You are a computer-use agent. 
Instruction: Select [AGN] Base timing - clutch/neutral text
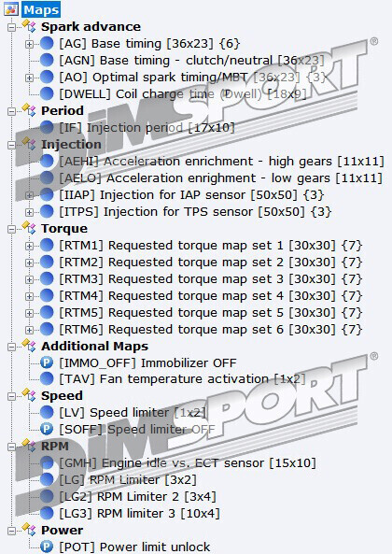191,61
